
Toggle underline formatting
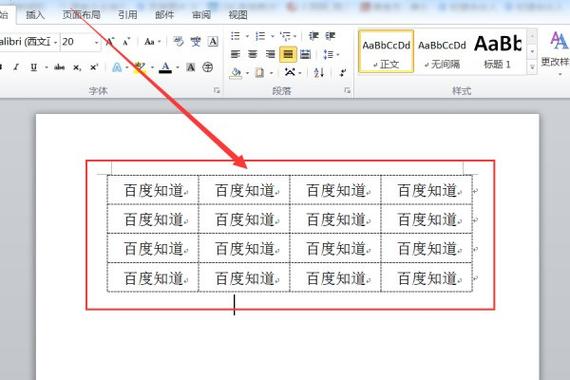pos(34,67)
